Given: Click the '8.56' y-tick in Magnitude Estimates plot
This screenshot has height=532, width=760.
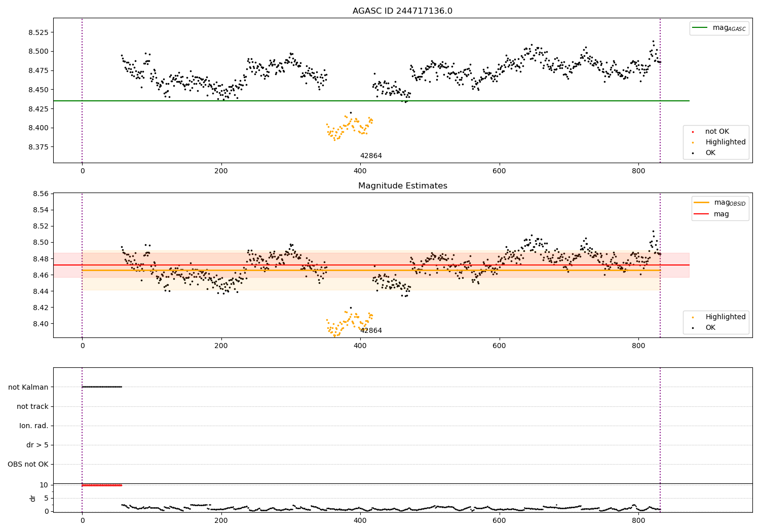Looking at the screenshot, I should tap(41, 194).
